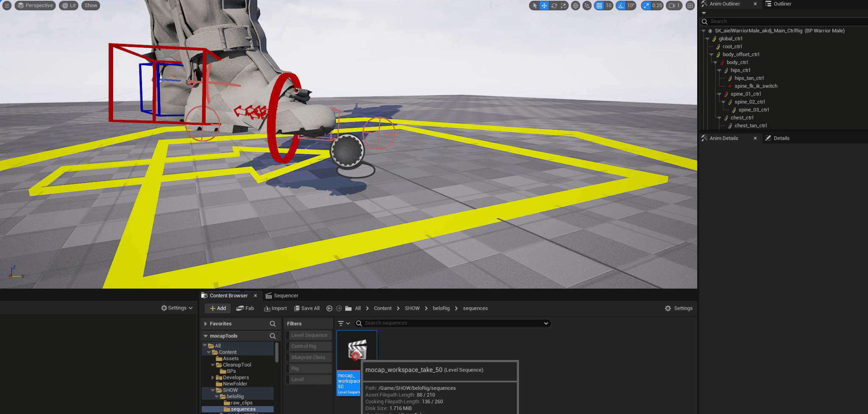Expand the Favorites section
868x414 pixels.
206,324
